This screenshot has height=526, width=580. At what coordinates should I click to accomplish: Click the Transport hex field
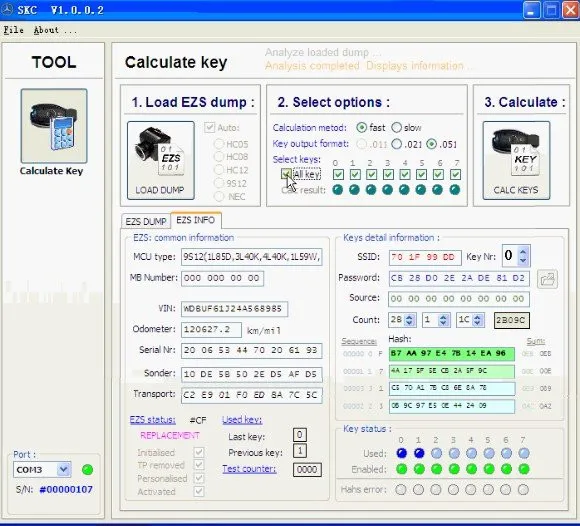(x=252, y=395)
